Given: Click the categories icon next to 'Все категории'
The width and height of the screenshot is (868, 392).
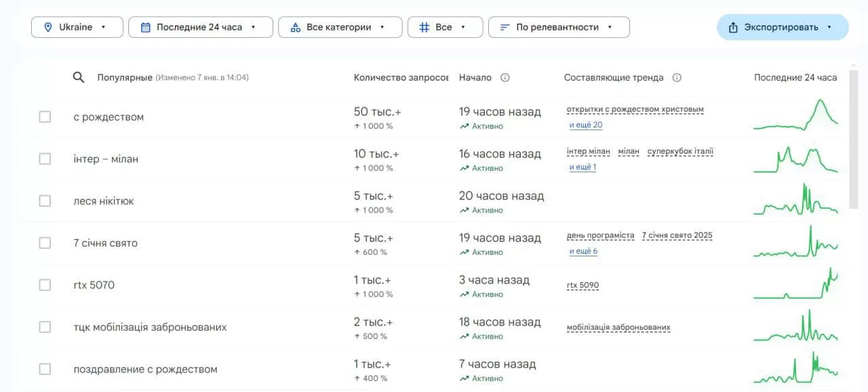Looking at the screenshot, I should pyautogui.click(x=294, y=26).
